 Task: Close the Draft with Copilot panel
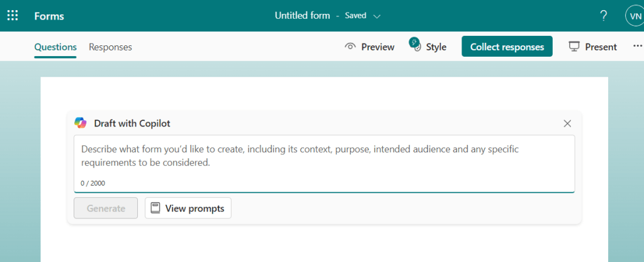(567, 123)
